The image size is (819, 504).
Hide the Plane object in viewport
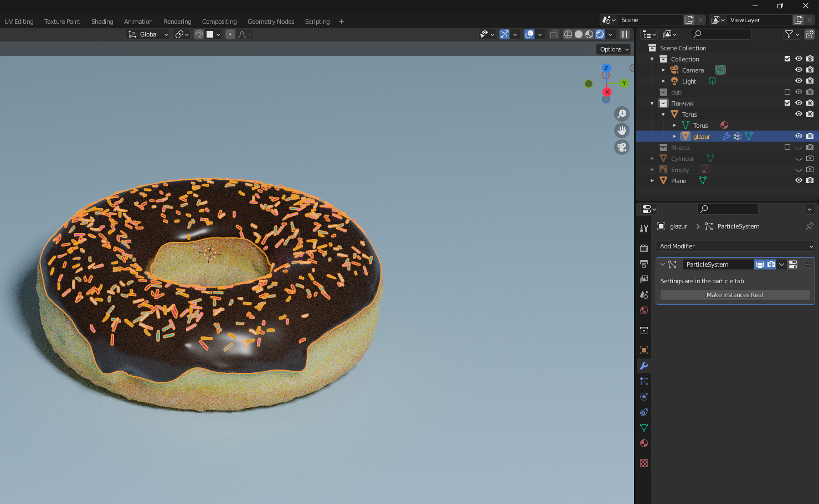tap(799, 180)
